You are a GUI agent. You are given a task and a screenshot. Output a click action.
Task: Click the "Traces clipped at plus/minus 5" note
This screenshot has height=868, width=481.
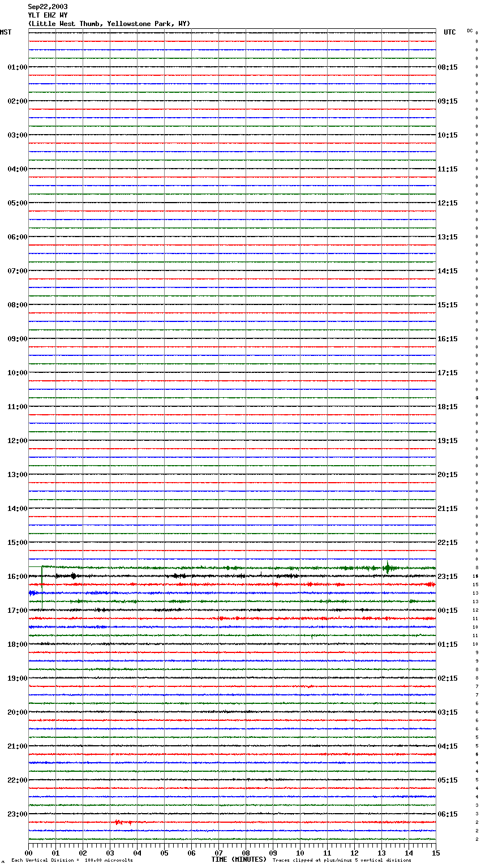(x=342, y=861)
